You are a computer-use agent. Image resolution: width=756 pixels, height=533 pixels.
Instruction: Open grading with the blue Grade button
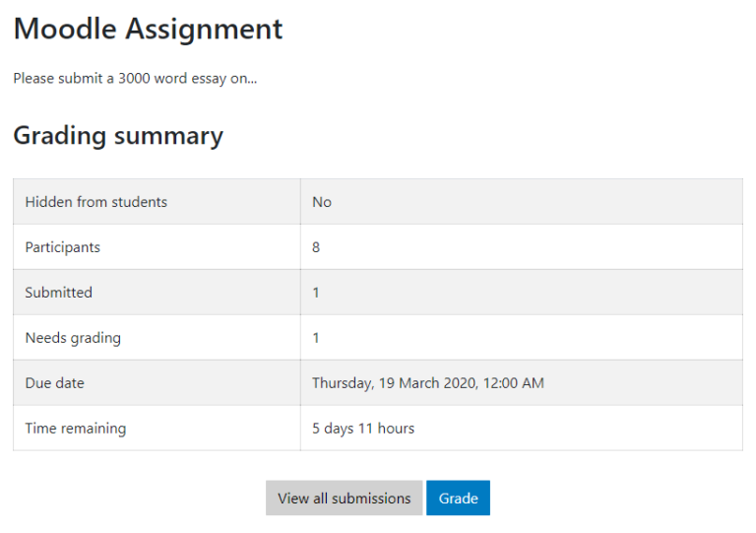click(458, 498)
